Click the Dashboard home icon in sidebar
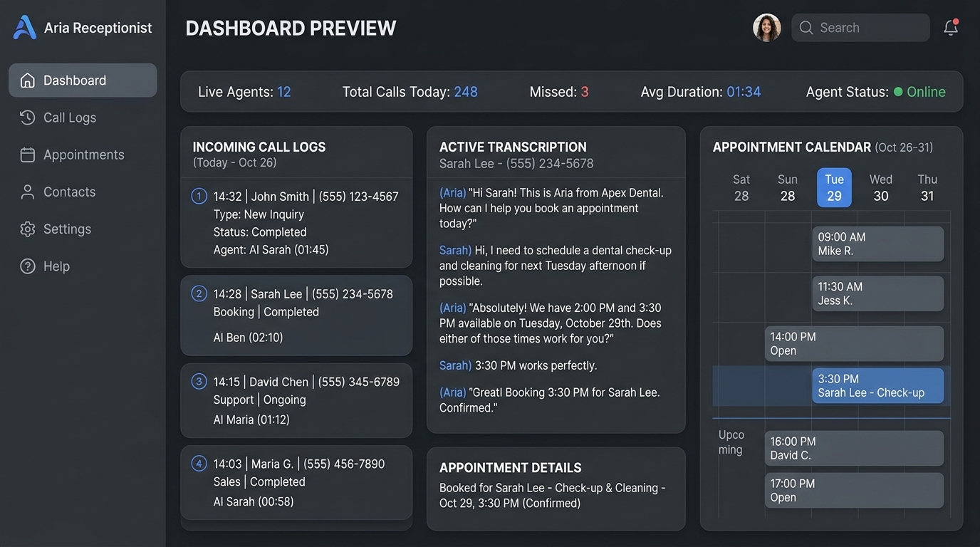 (28, 80)
